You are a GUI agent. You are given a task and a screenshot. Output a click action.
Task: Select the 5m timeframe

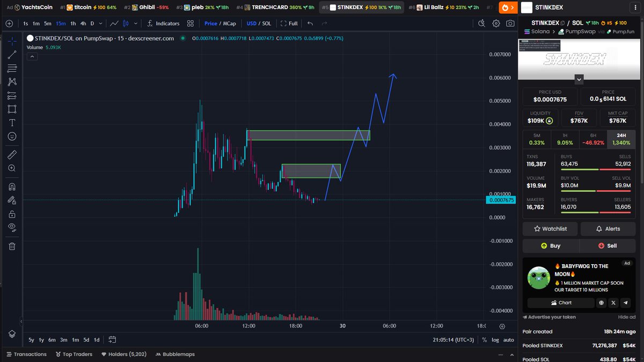(48, 24)
